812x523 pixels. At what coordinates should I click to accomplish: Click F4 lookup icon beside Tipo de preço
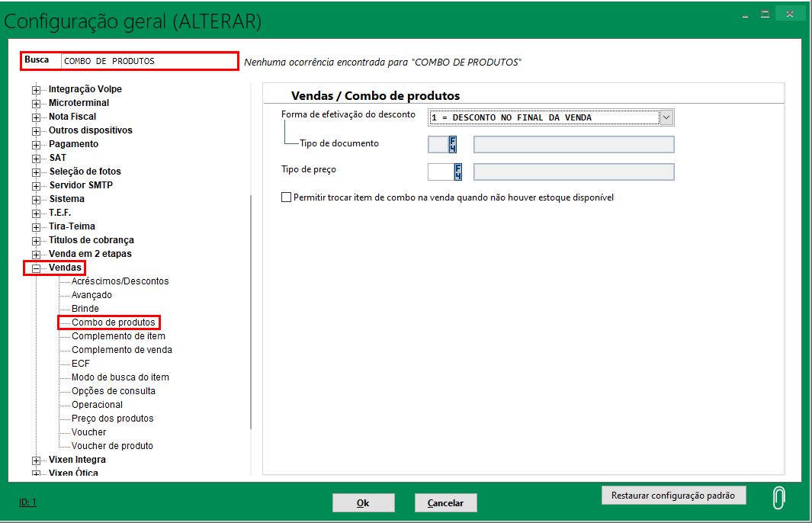pos(458,172)
